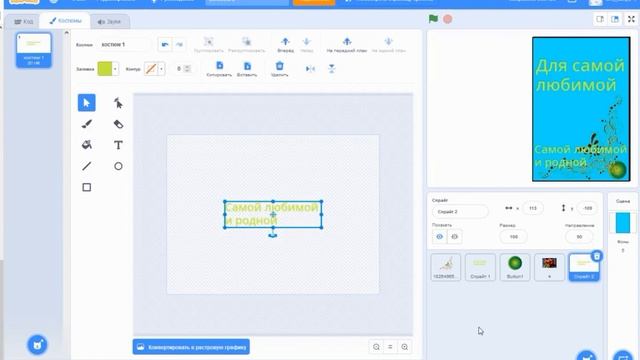This screenshot has width=640, height=360.
Task: Click the sprite y position field
Action: [x=587, y=208]
